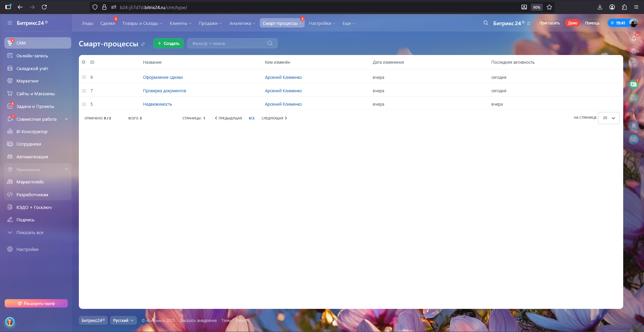Open browser extensions icon
The width and height of the screenshot is (644, 332).
click(624, 7)
